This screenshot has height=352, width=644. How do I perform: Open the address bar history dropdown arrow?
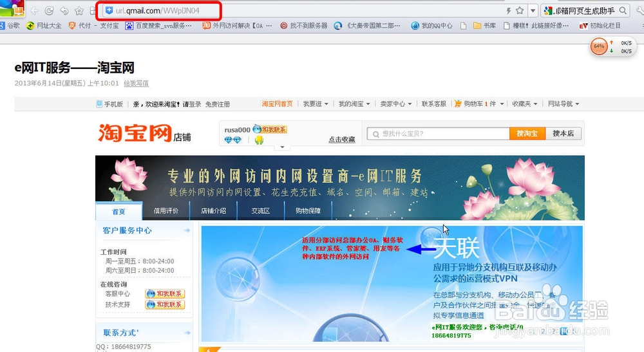[x=533, y=11]
